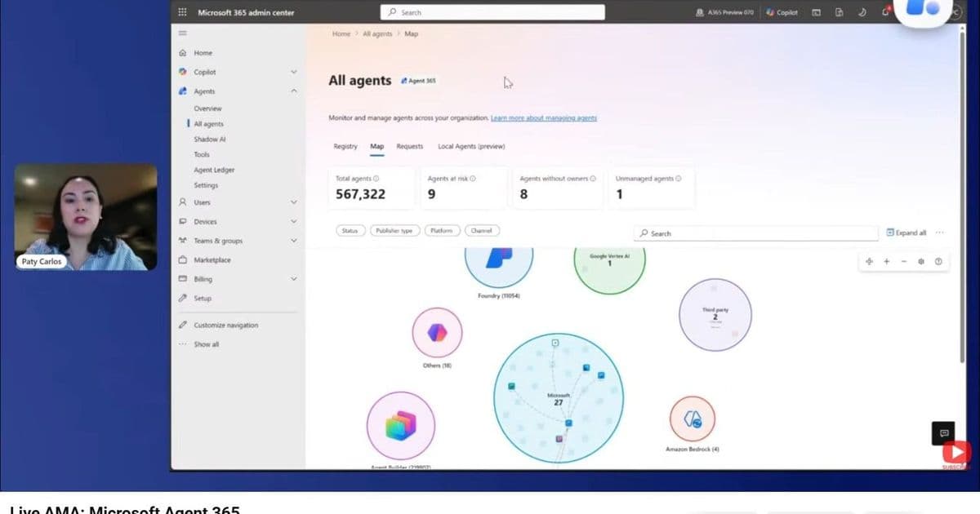Click the Setup wrench icon
Image resolution: width=980 pixels, height=514 pixels.
pyautogui.click(x=182, y=299)
